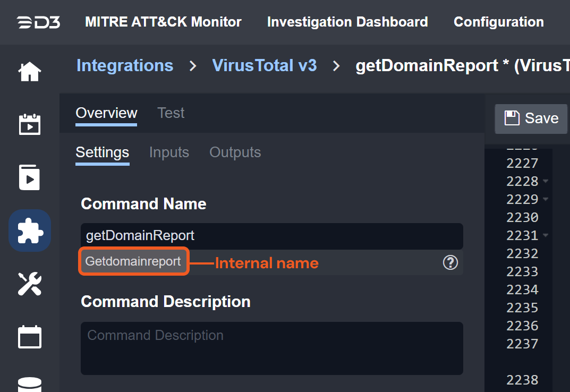Open the wrench and screwdriver tools icon
Image resolution: width=570 pixels, height=392 pixels.
tap(30, 284)
